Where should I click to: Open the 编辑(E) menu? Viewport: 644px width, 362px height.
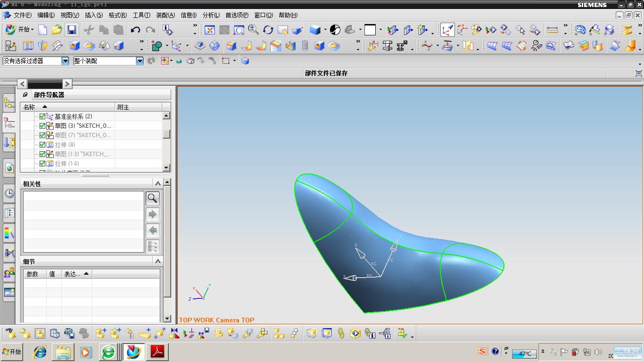tap(46, 15)
